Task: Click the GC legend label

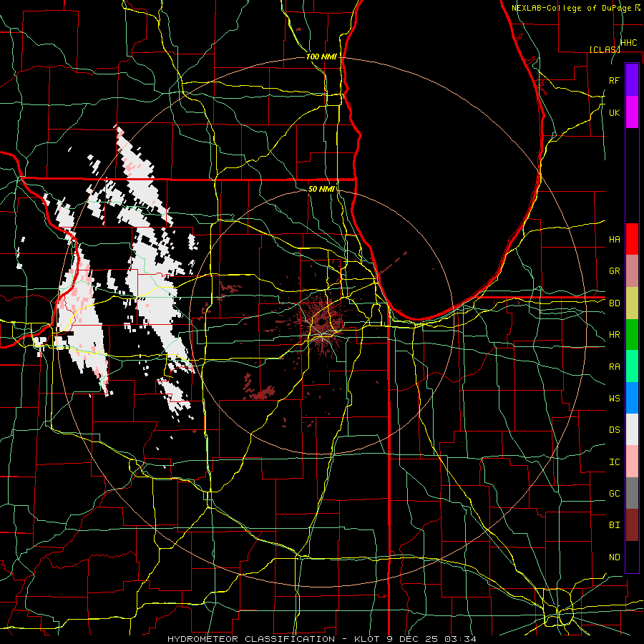Action: point(614,494)
